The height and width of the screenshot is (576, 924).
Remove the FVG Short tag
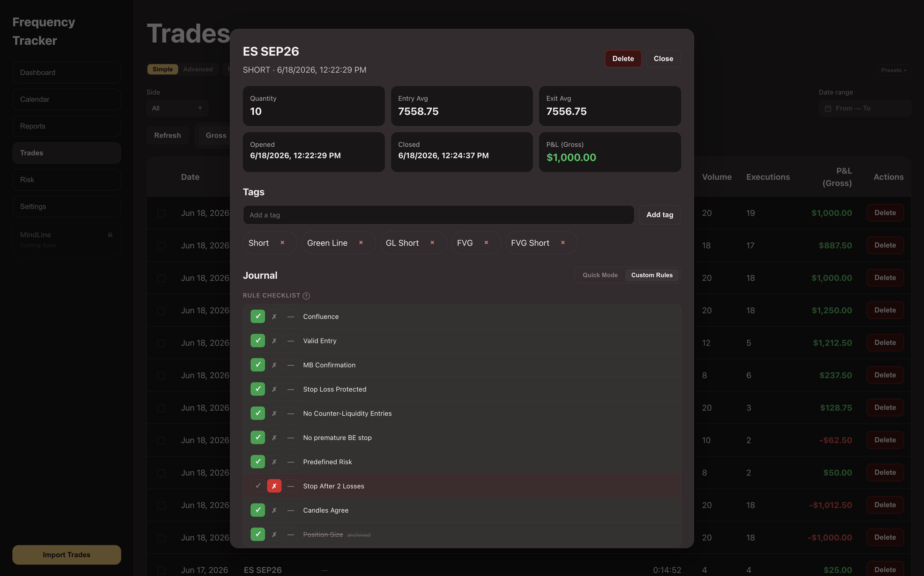pos(563,243)
